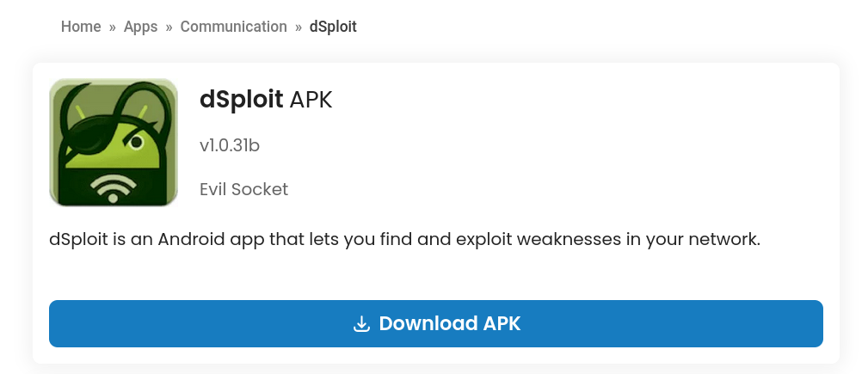
Task: Click the download arrow icon in the button
Action: coord(361,323)
